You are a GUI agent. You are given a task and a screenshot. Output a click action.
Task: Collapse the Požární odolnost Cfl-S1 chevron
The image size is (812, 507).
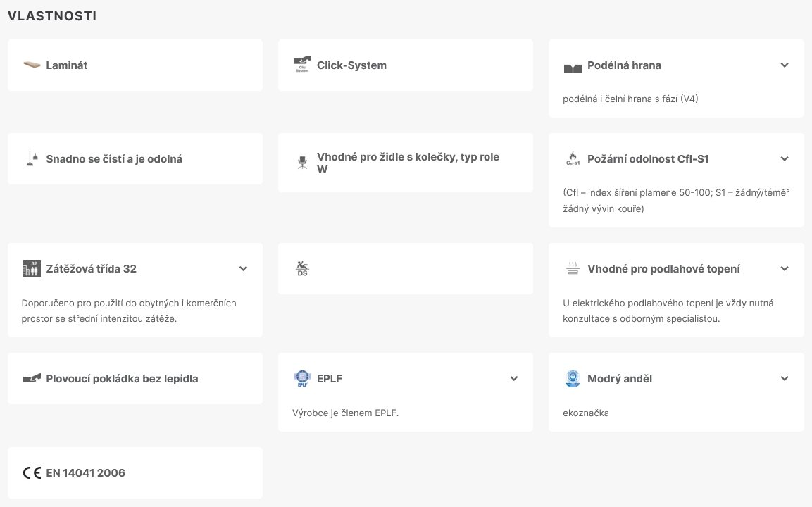(785, 159)
